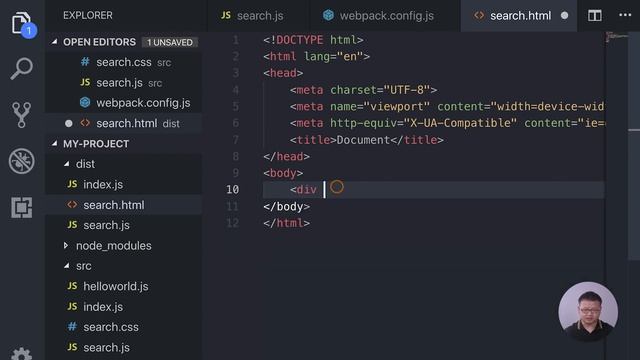Click the html lang="en" line 2
The image size is (640, 360).
coord(316,56)
